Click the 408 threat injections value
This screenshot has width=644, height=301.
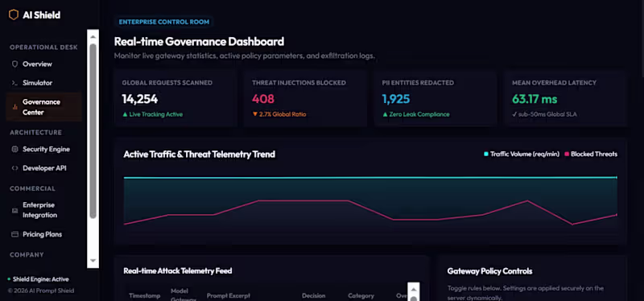263,99
